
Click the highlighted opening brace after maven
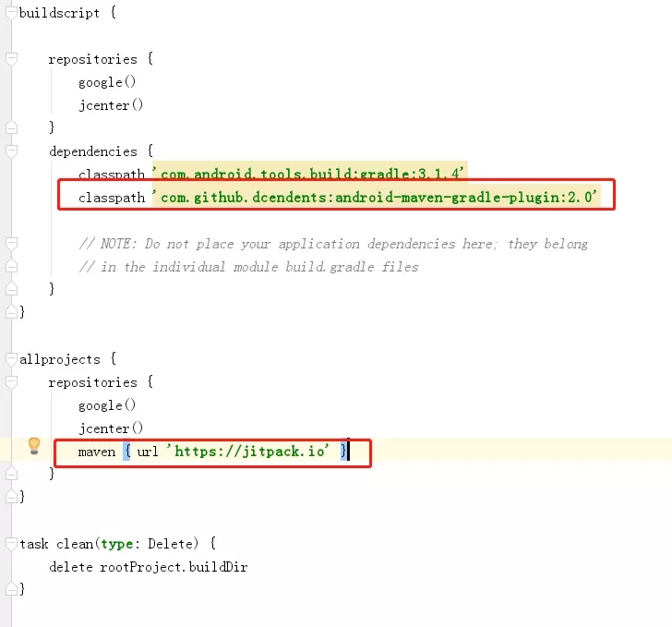126,452
